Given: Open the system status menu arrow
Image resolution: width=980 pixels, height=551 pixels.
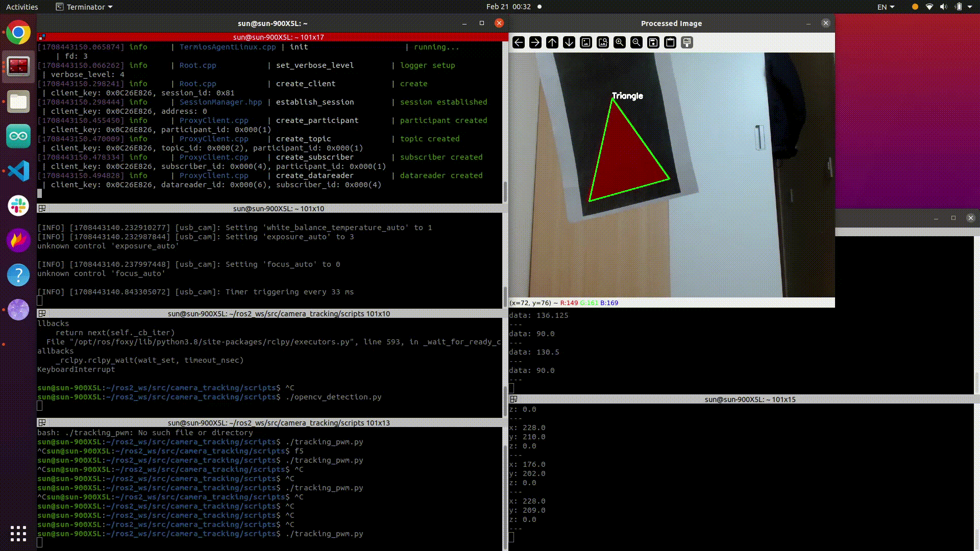Looking at the screenshot, I should tap(970, 7).
